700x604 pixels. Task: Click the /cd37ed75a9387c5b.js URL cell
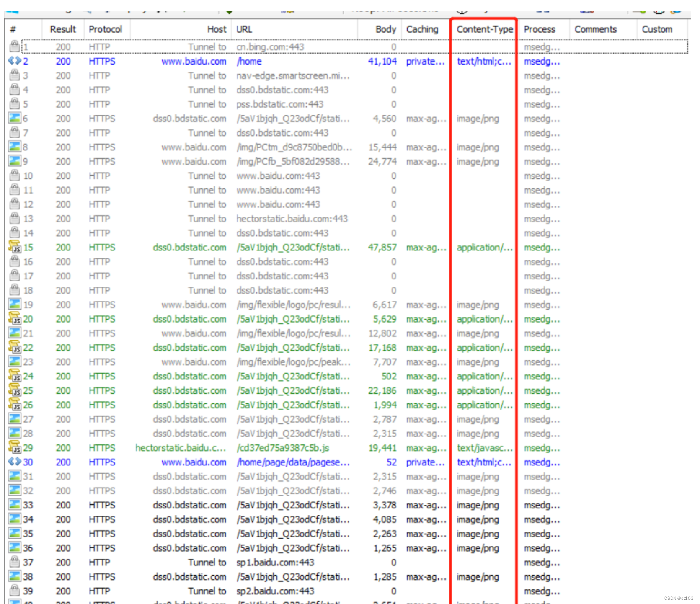coord(283,448)
